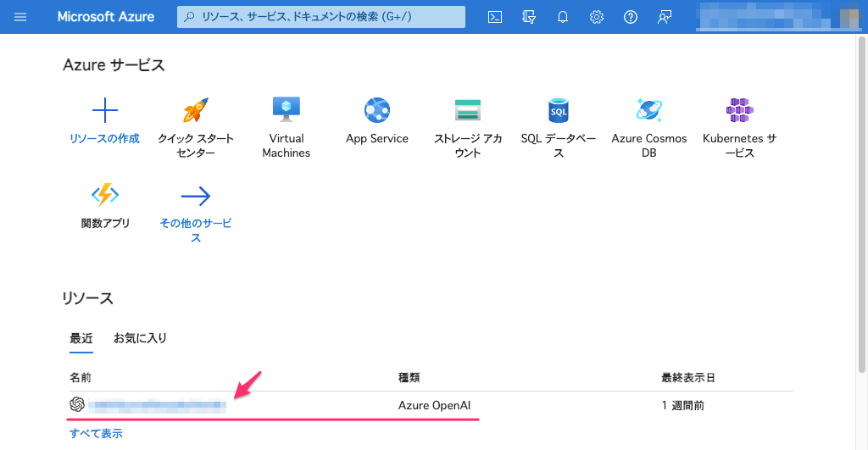This screenshot has width=868, height=450.
Task: Click the SQL データベース label
Action: pos(558,146)
